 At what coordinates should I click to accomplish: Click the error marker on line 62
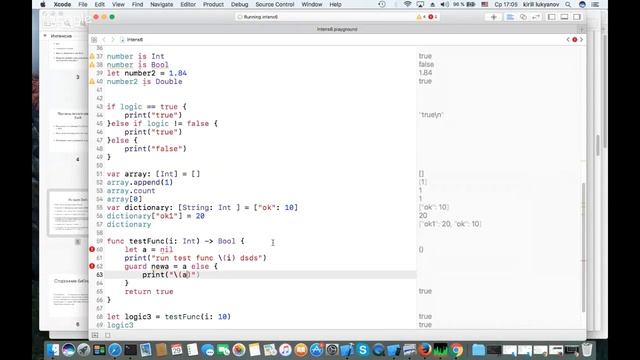92,266
